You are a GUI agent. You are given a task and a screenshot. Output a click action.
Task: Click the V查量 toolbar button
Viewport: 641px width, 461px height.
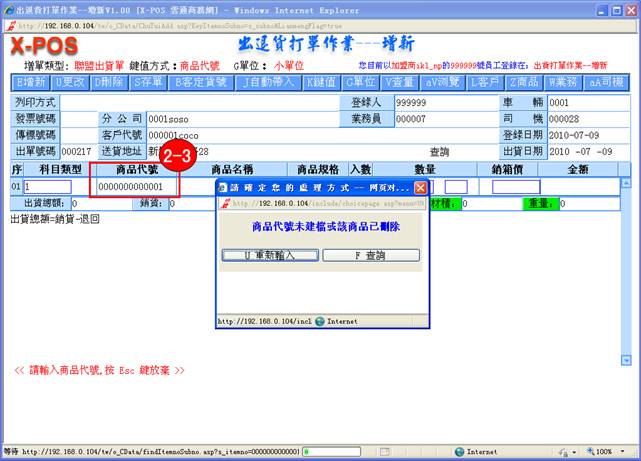(x=399, y=81)
